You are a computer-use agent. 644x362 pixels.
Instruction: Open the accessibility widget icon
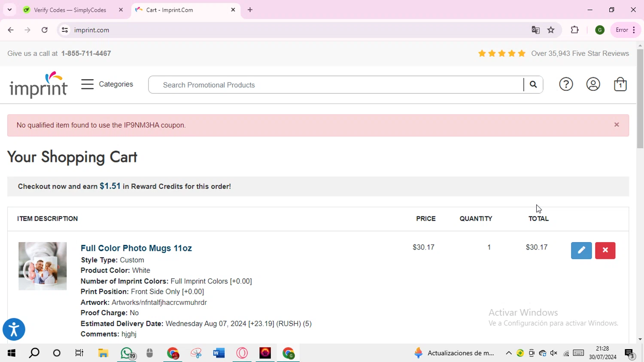pyautogui.click(x=14, y=329)
